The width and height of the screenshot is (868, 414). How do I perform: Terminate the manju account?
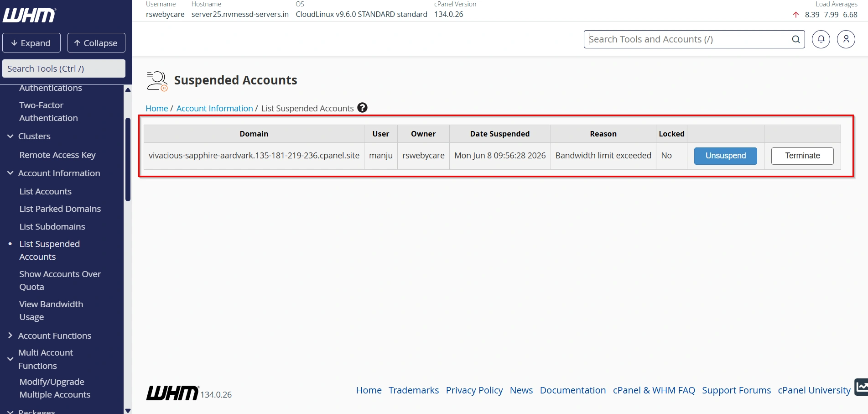pyautogui.click(x=802, y=156)
